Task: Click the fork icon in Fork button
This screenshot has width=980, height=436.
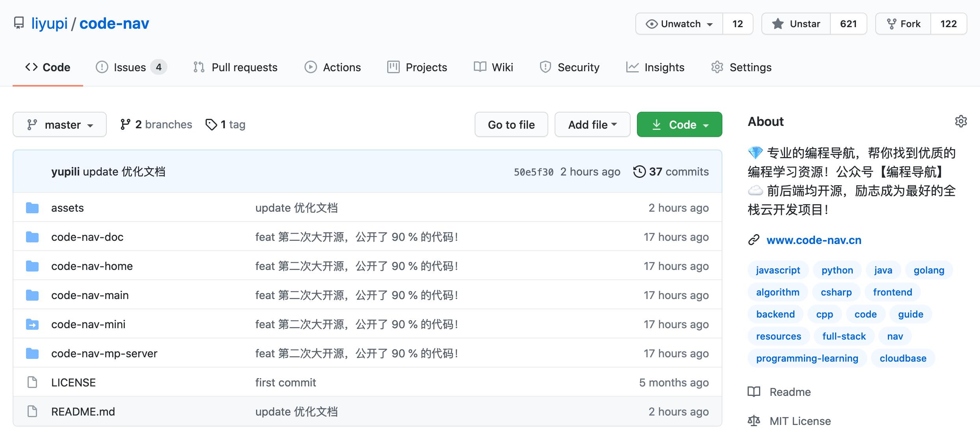Action: (x=891, y=24)
